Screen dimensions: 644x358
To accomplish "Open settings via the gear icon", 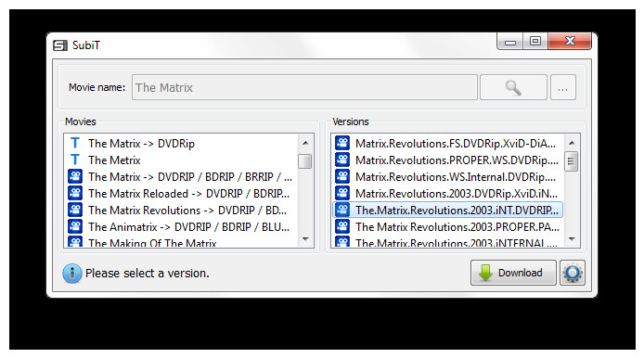I will click(573, 273).
